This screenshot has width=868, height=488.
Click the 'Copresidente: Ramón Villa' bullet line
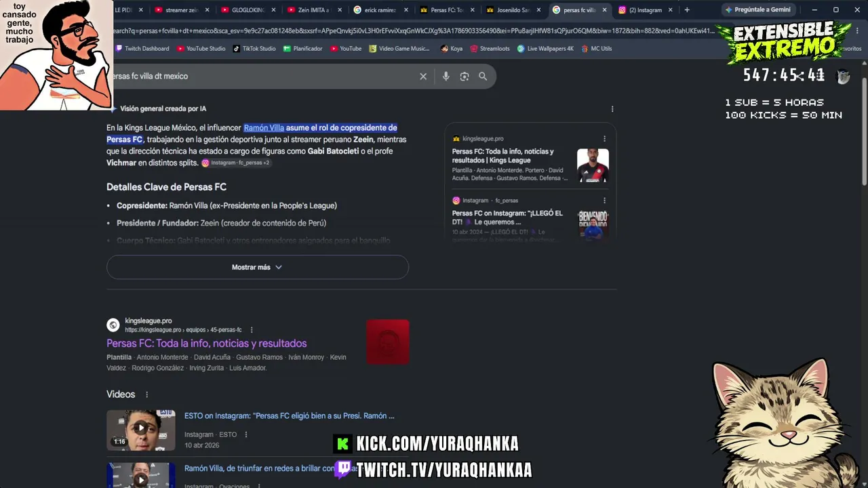(226, 205)
